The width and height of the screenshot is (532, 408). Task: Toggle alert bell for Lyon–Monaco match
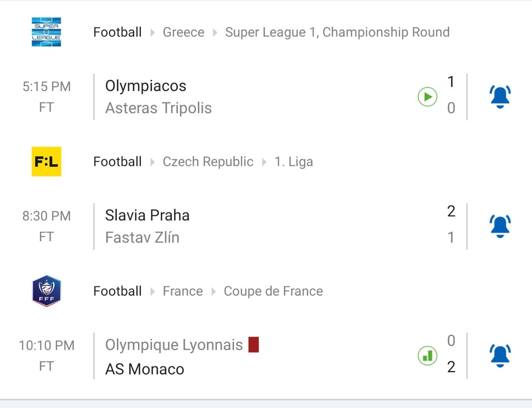500,356
